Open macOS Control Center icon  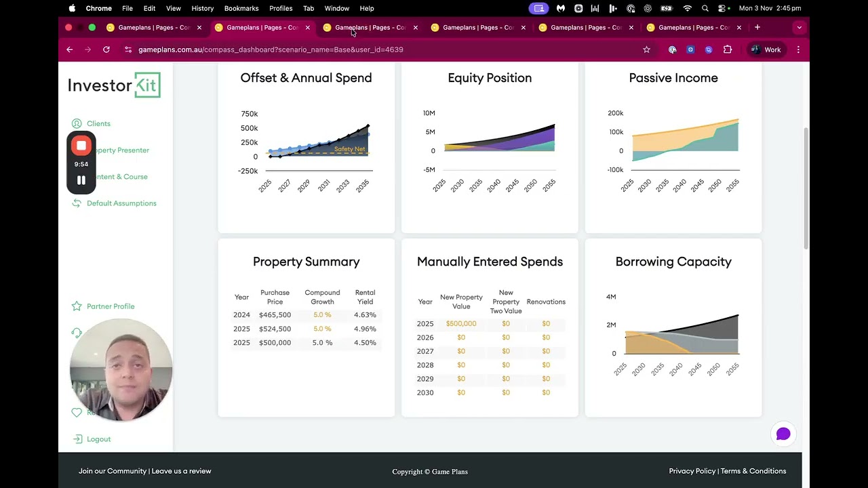point(723,8)
